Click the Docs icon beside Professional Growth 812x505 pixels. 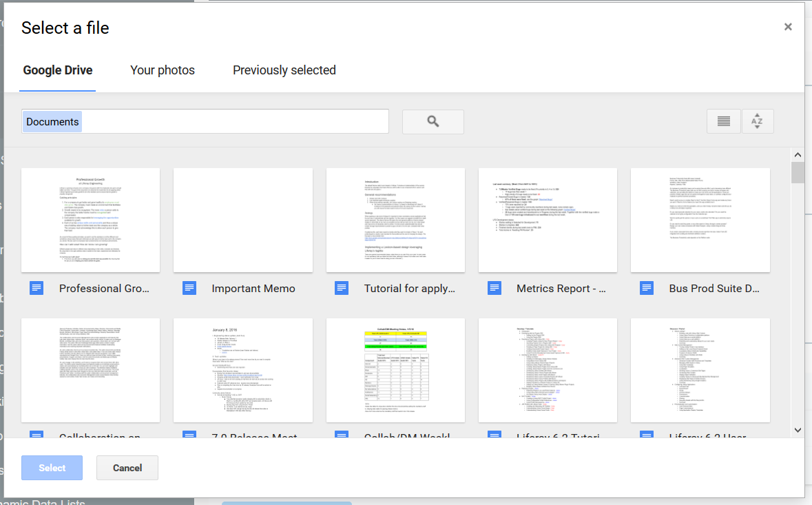click(37, 288)
